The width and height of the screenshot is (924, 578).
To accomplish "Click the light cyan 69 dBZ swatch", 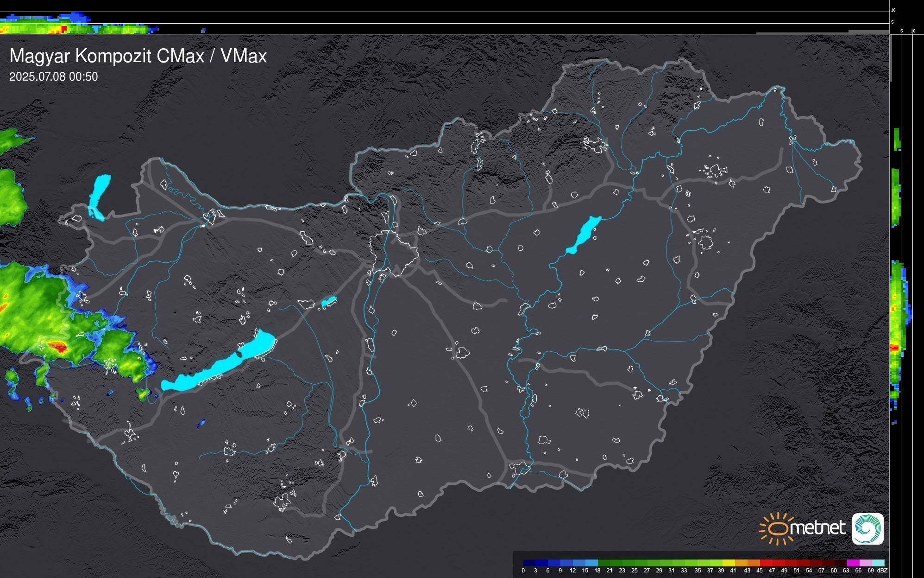I will [878, 563].
